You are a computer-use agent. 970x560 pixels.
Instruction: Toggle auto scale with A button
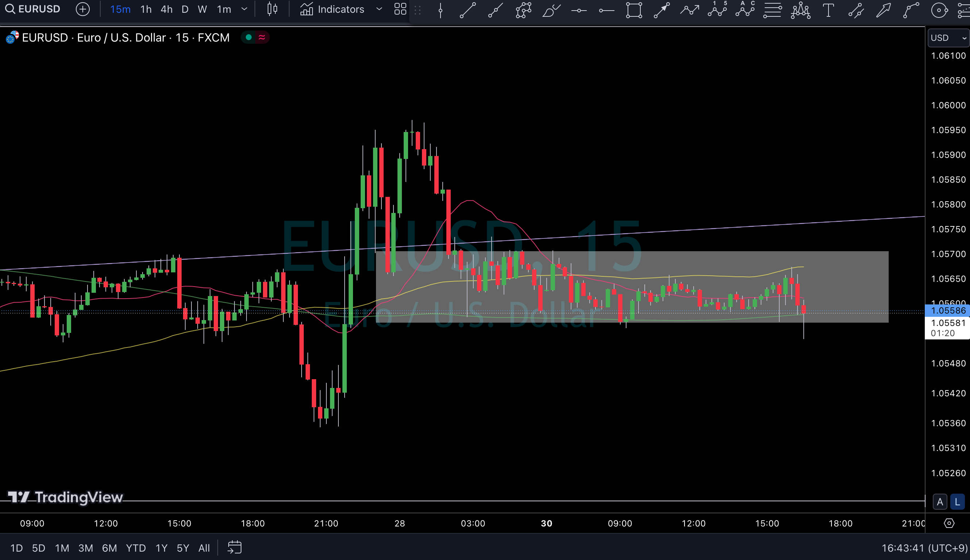940,502
